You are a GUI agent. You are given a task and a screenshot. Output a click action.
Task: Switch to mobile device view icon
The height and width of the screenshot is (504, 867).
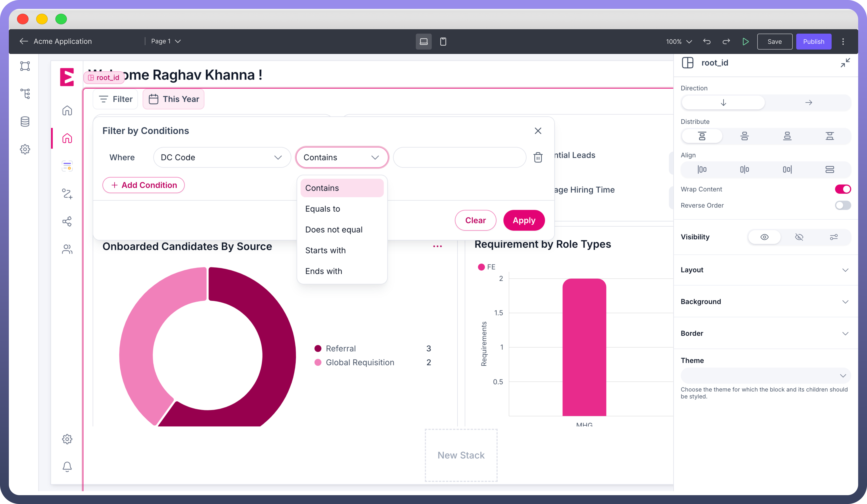(443, 42)
